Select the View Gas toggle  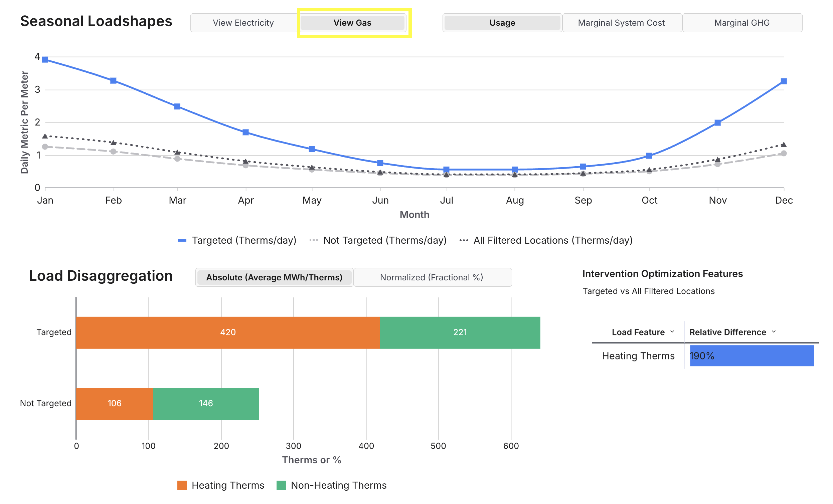[352, 23]
